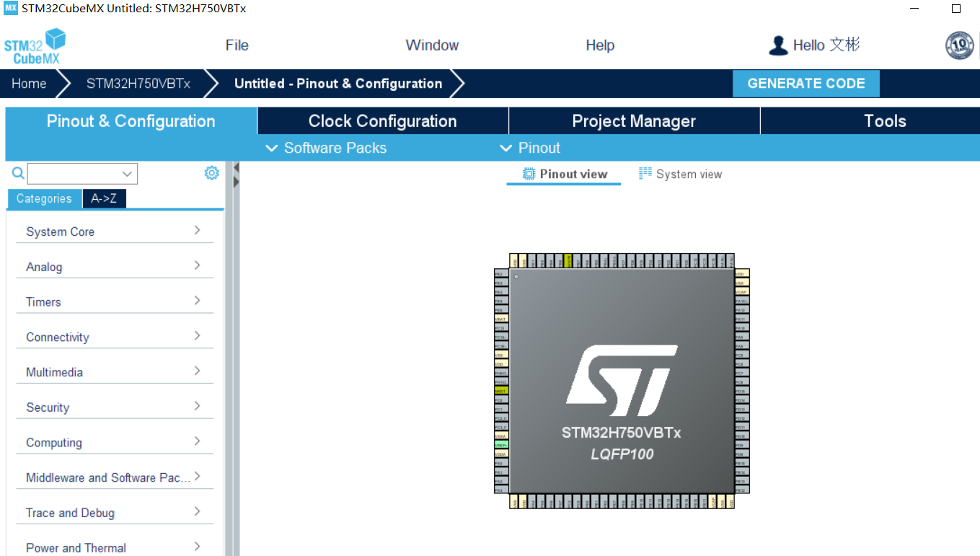Expand the Pinout dropdown menu
Viewport: 980px width, 556px height.
(x=530, y=148)
